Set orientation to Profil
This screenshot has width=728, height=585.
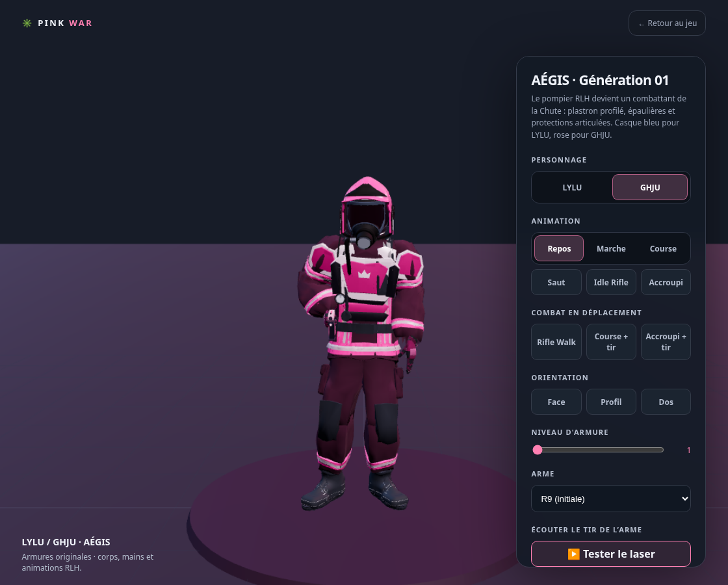[x=611, y=402]
